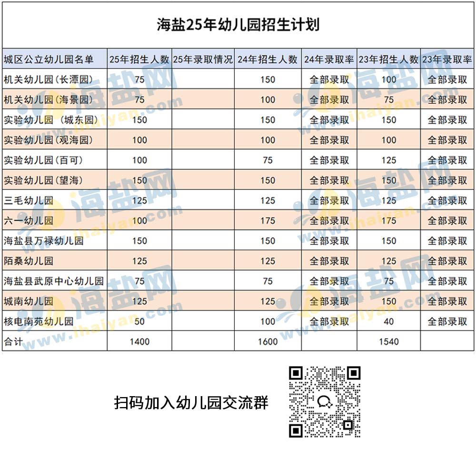Select the 25年招生人数 column header
The width and height of the screenshot is (476, 457).
pos(139,59)
